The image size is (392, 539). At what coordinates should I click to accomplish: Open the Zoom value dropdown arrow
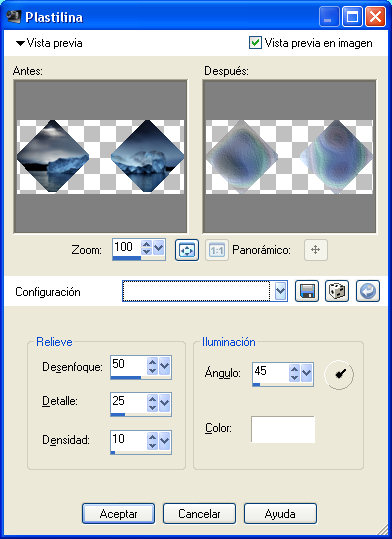tap(159, 248)
